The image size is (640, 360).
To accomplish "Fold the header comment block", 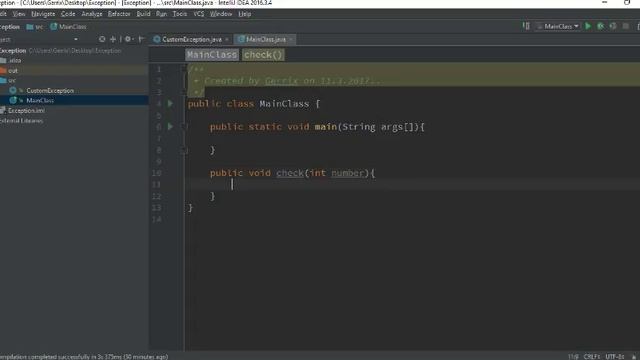I will pyautogui.click(x=184, y=69).
